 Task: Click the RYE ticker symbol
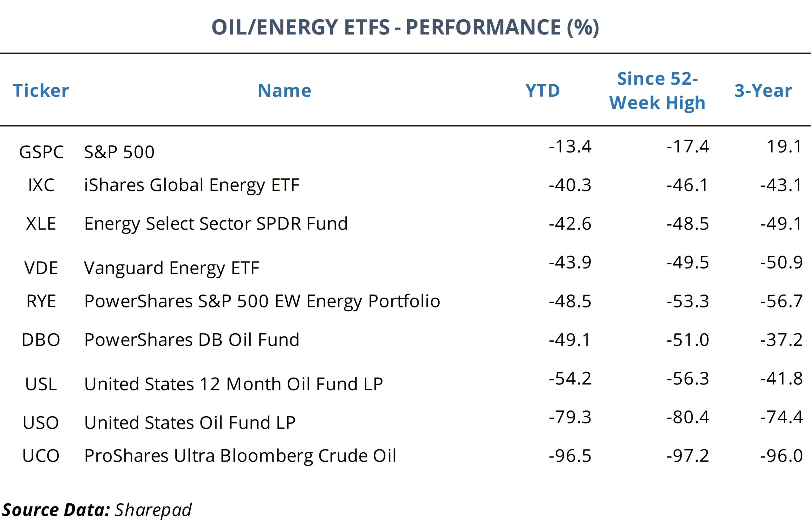coord(41,301)
